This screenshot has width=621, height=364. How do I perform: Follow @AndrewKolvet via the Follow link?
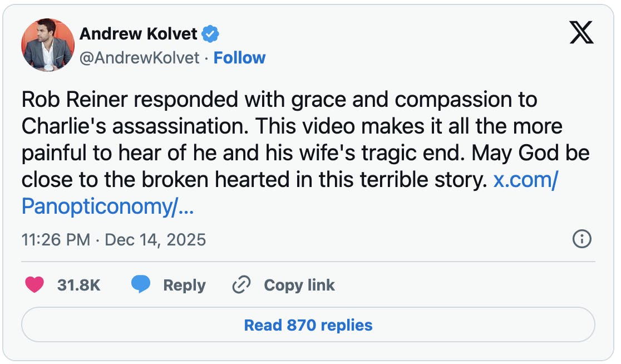(x=240, y=57)
